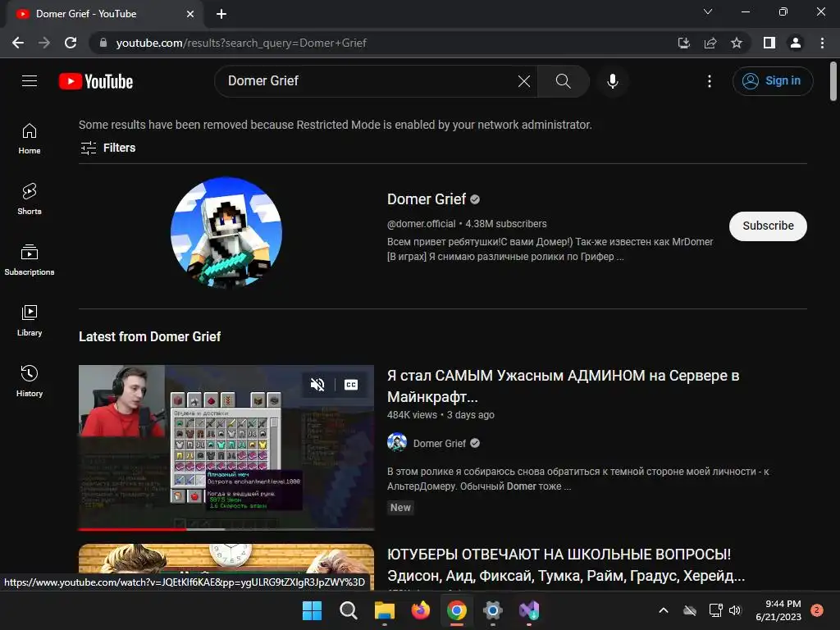
Task: Go back in browser
Action: (x=18, y=43)
